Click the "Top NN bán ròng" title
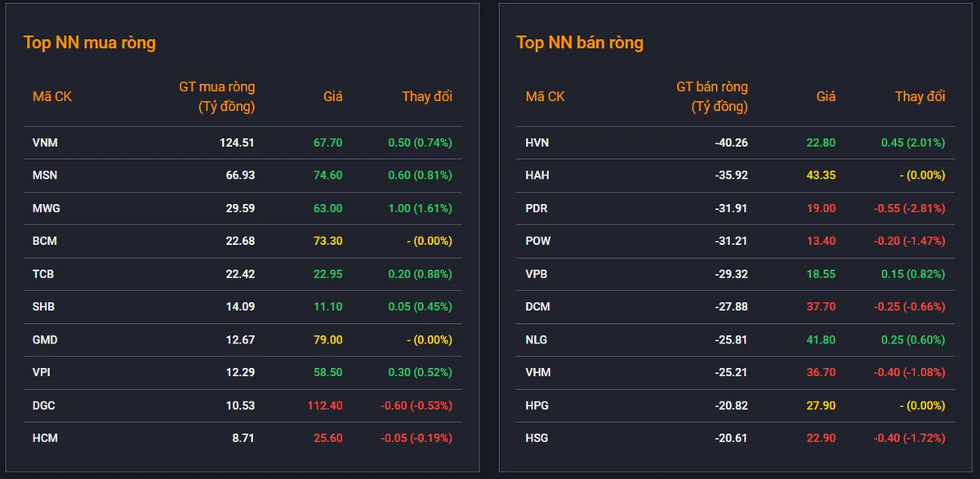This screenshot has height=479, width=980. 580,42
